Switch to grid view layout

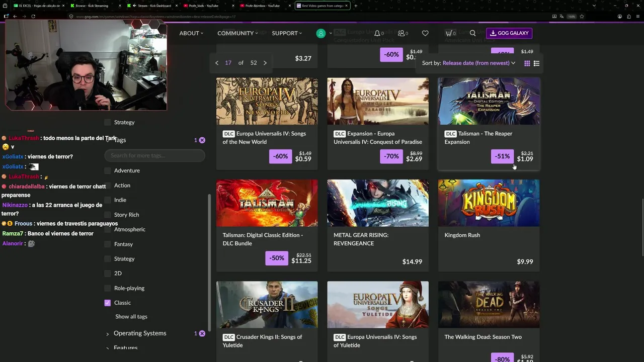click(x=527, y=63)
